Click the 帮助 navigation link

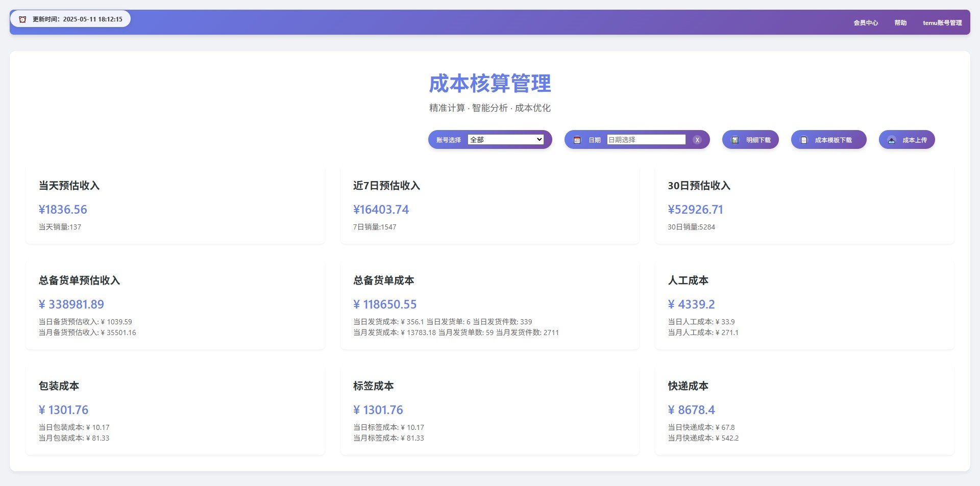[900, 22]
